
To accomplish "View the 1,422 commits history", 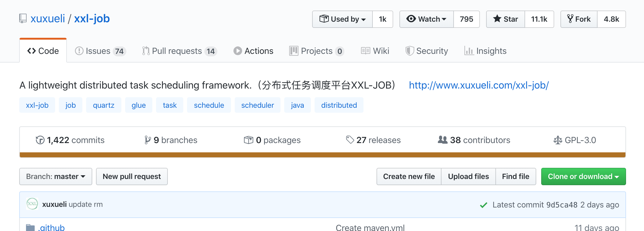I will [70, 140].
